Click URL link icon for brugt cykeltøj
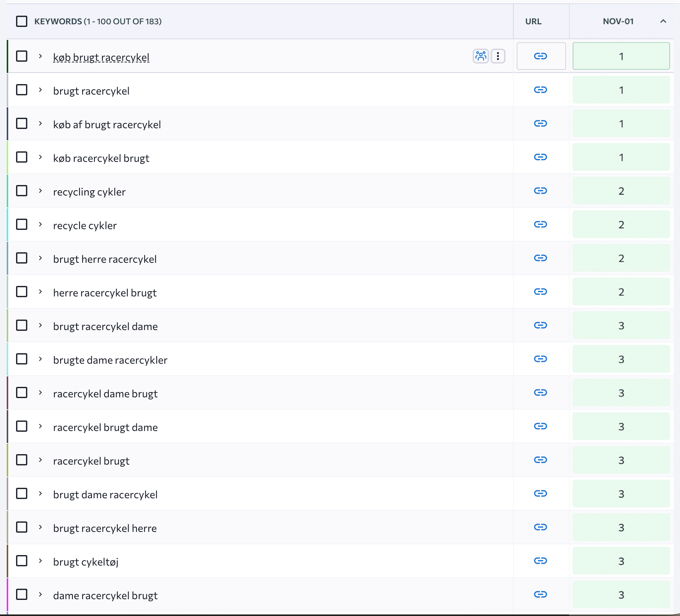680x616 pixels. click(x=540, y=561)
